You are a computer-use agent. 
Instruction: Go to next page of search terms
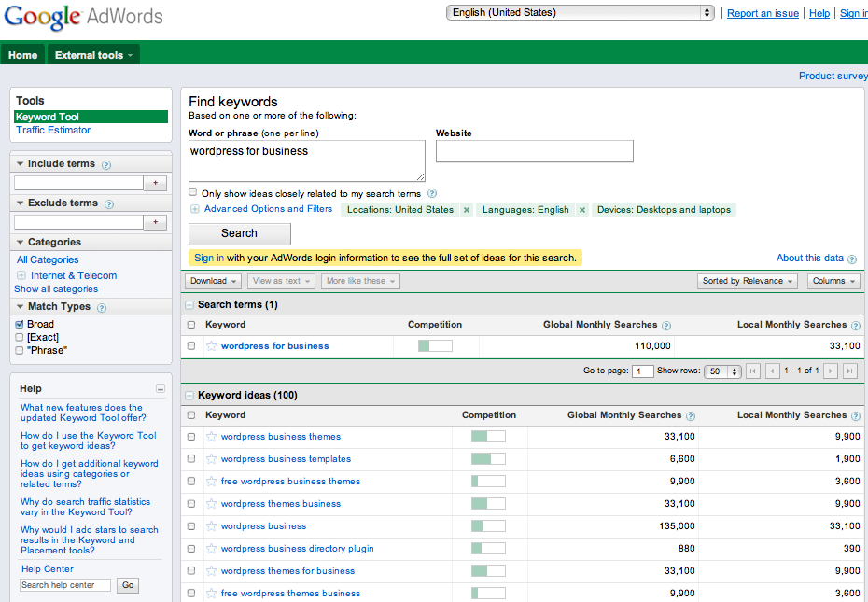[x=831, y=371]
